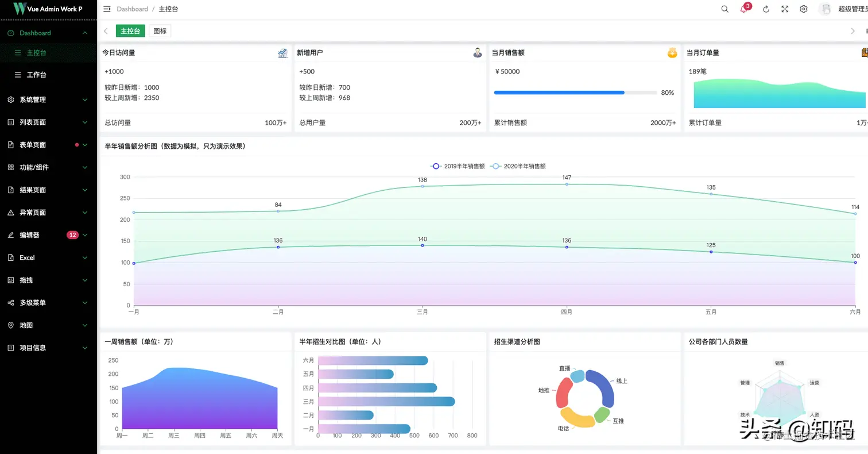Click the person icon on 新增用户 card

pos(478,53)
